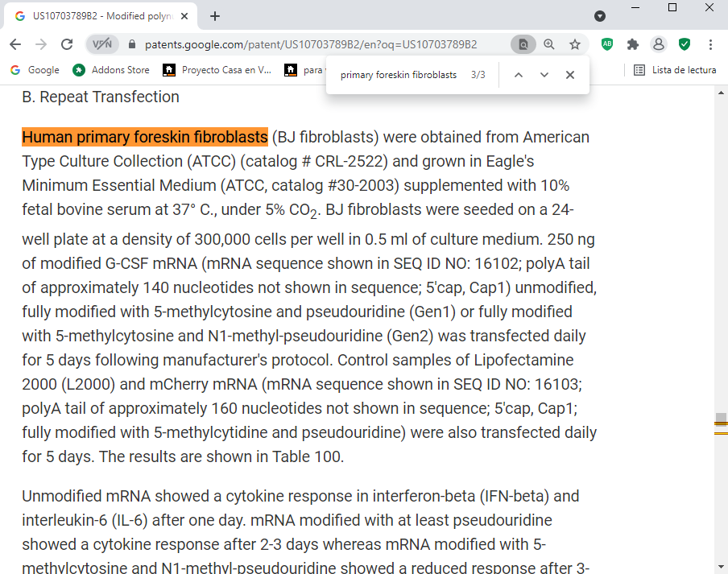The image size is (728, 574).
Task: Bookmark this page with the star icon
Action: pyautogui.click(x=575, y=44)
